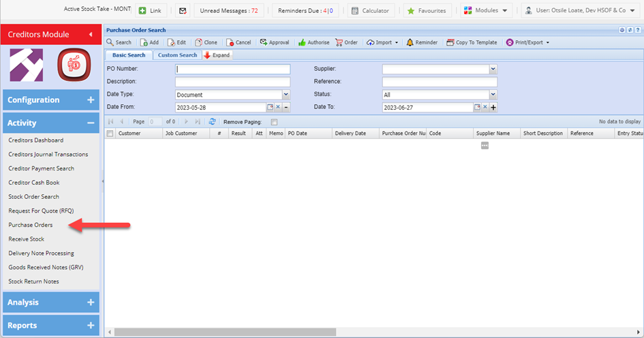Open the Import dropdown menu
This screenshot has width=644, height=338.
[x=382, y=42]
